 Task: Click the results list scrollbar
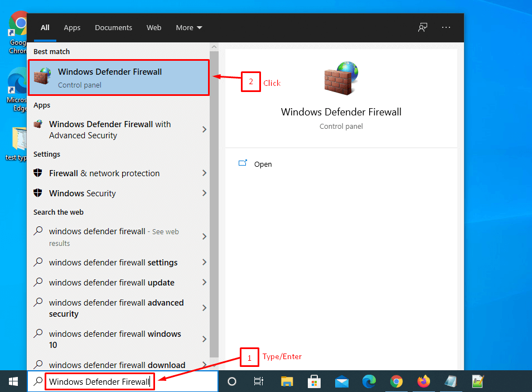pyautogui.click(x=214, y=204)
